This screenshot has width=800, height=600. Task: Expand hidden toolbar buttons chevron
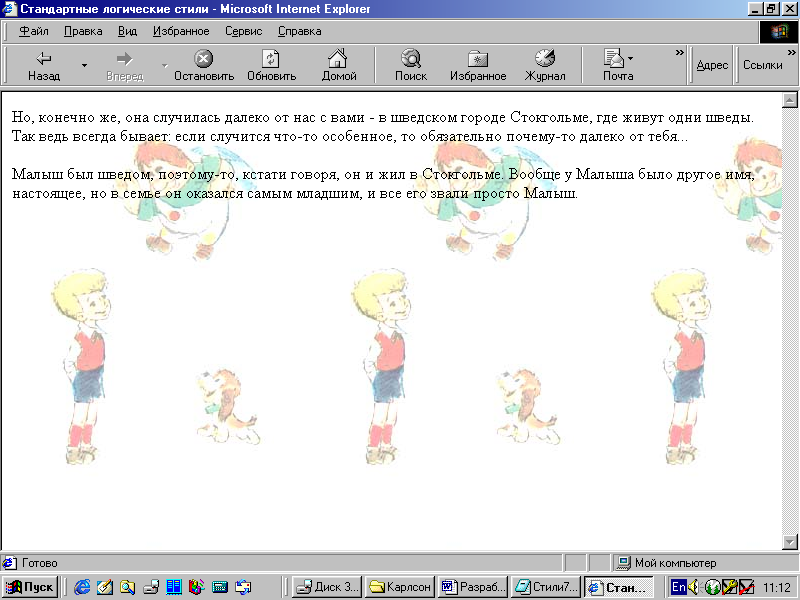point(680,53)
